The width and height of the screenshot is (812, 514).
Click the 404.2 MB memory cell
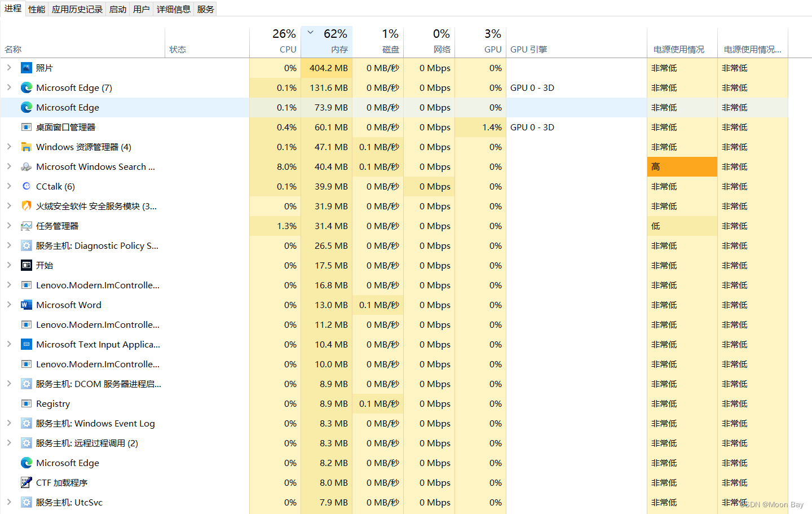tap(326, 68)
